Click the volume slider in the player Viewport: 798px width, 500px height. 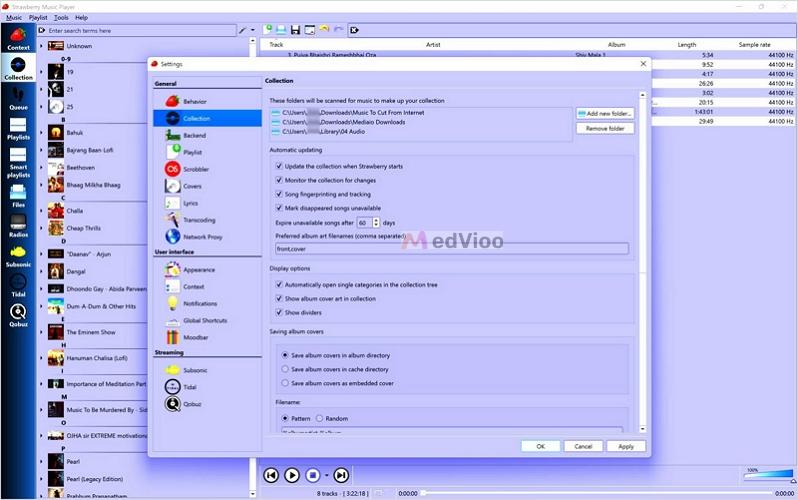tap(768, 475)
